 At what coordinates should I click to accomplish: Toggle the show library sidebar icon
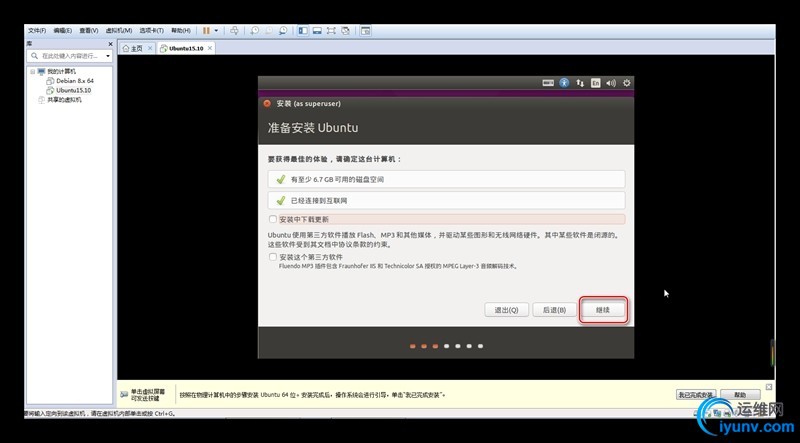click(303, 31)
